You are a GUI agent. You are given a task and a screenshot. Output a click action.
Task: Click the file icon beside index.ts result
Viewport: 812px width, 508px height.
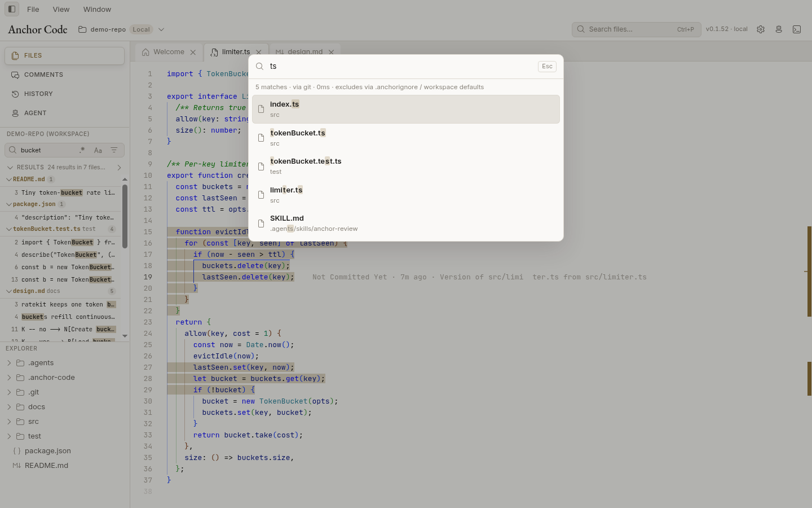click(261, 109)
